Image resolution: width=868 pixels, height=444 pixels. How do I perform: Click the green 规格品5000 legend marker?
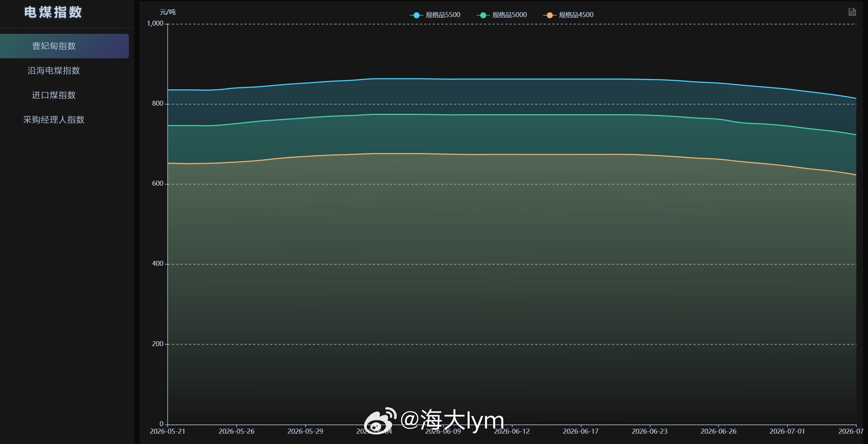pyautogui.click(x=483, y=15)
